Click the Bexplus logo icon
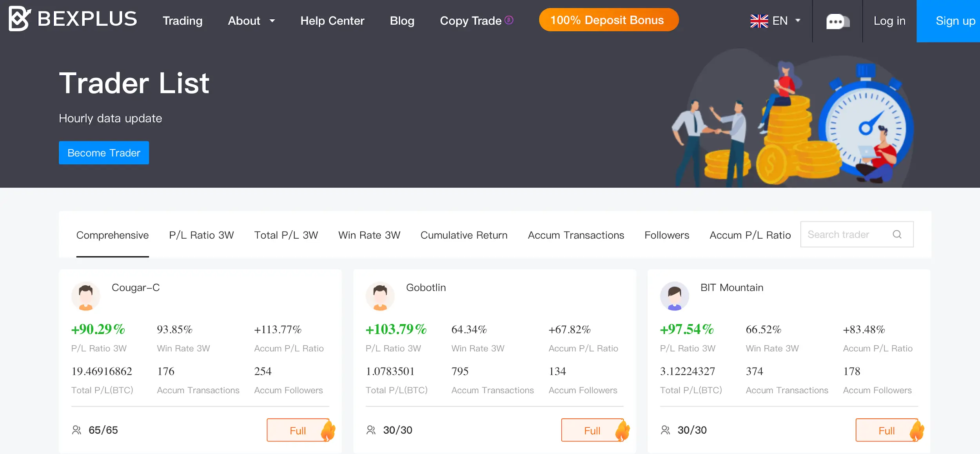 [20, 19]
